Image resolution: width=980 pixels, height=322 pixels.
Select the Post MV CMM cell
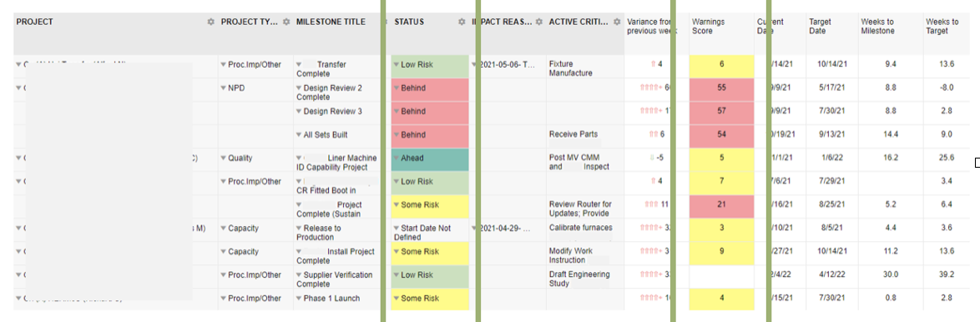pos(586,160)
